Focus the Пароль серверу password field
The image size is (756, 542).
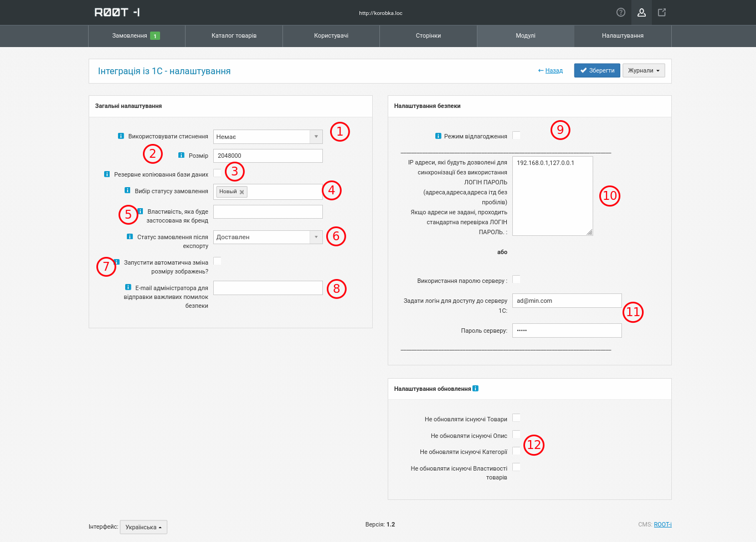click(567, 331)
